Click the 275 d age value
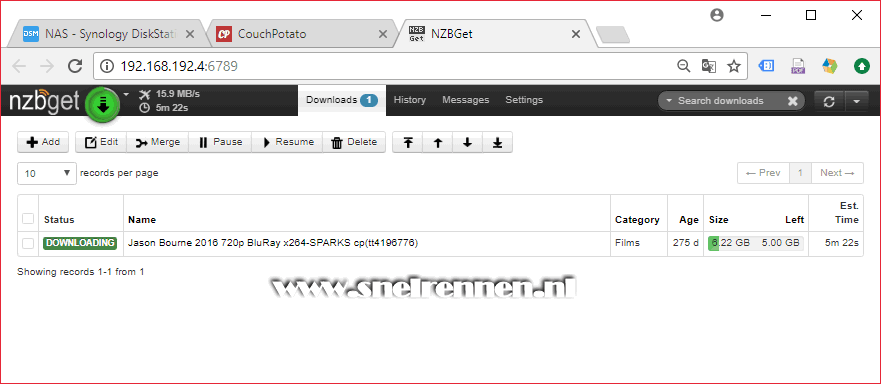The image size is (881, 384). pos(685,243)
